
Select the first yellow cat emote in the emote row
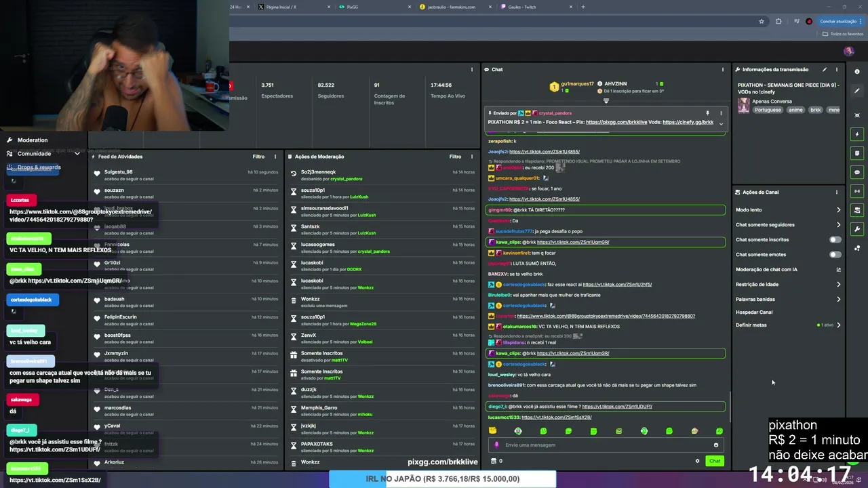pyautogui.click(x=492, y=431)
